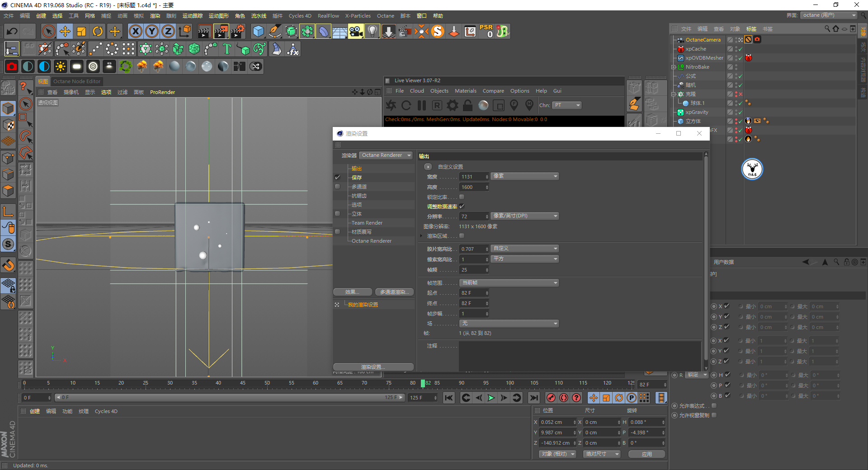Image resolution: width=868 pixels, height=470 pixels.
Task: Toggle the 锁定比率 checkbox
Action: (462, 197)
